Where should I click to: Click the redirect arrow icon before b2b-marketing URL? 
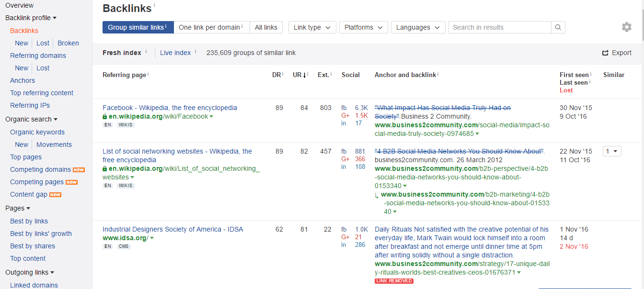pos(377,195)
